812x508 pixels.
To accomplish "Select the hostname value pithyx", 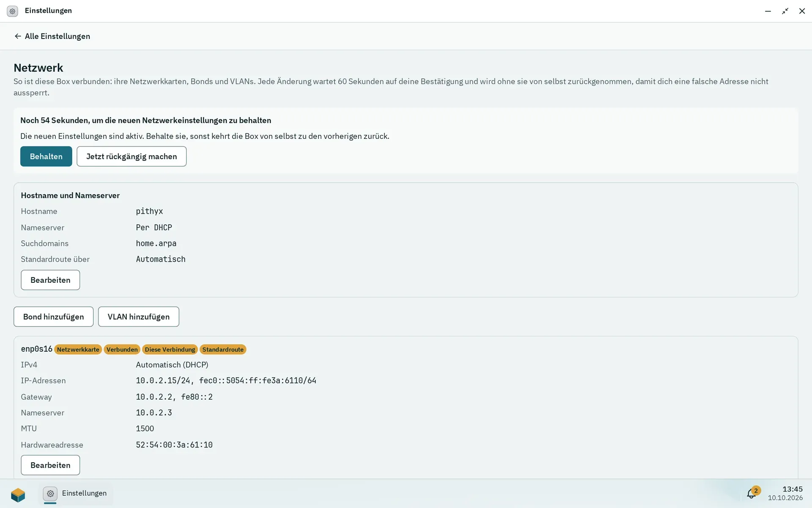I will pos(149,211).
